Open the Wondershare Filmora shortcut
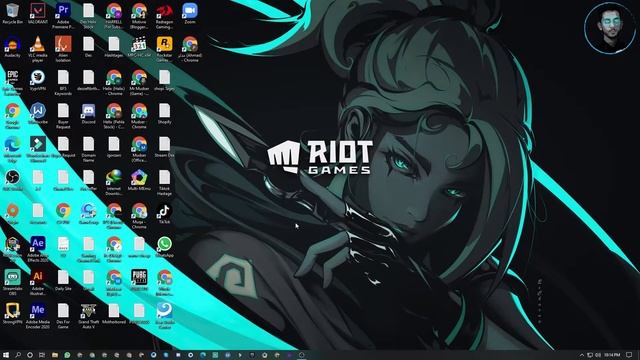 point(38,149)
